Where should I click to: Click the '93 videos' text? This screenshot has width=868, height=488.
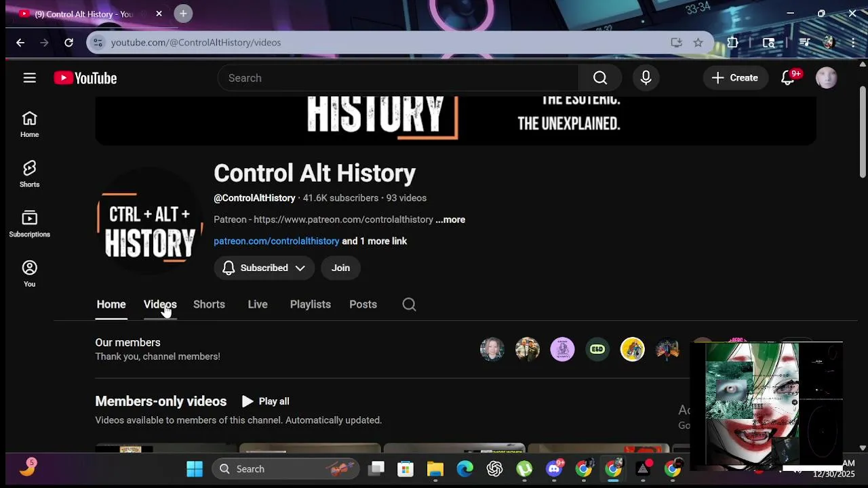(406, 198)
